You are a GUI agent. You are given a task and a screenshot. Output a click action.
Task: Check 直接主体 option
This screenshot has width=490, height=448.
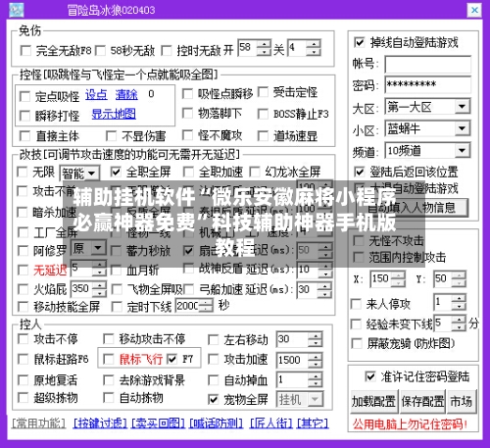coord(24,136)
